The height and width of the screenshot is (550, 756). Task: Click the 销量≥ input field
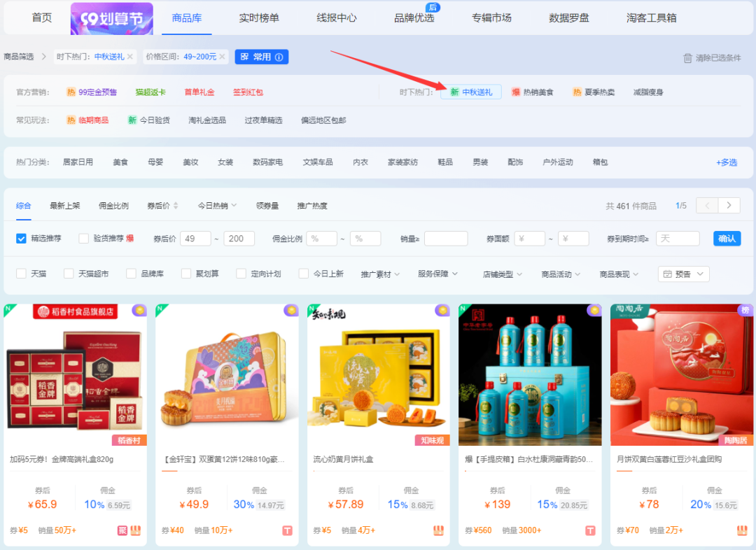[446, 239]
